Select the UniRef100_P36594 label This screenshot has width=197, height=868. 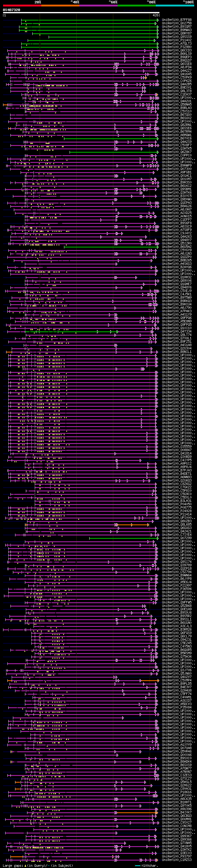point(177,589)
